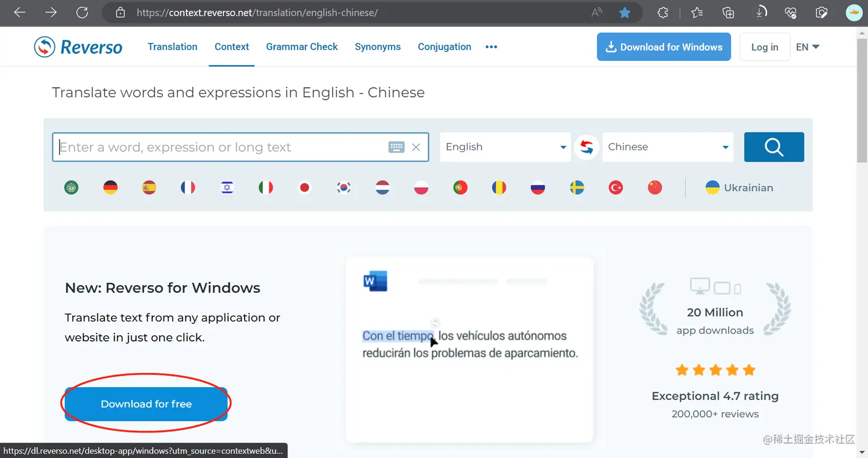Open the Grammar Check tab

click(302, 47)
